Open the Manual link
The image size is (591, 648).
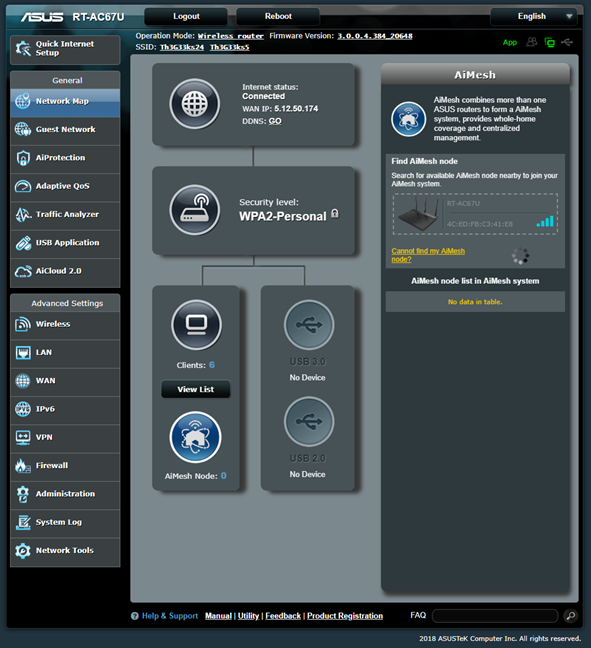point(218,616)
